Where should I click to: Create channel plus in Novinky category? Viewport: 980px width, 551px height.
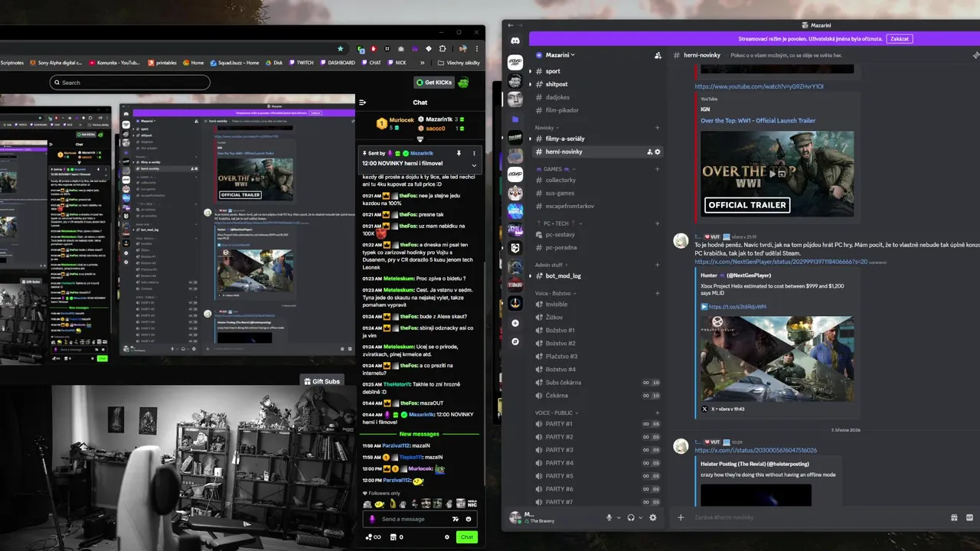pyautogui.click(x=658, y=128)
